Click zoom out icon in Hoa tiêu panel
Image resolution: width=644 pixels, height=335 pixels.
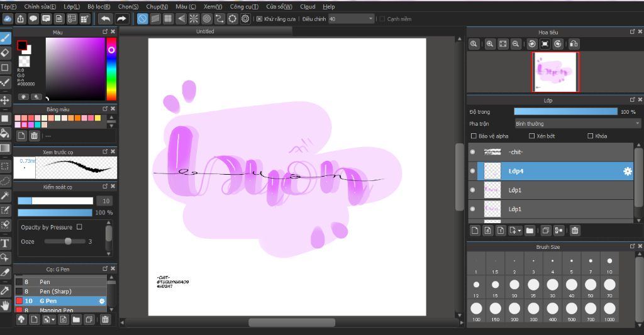pos(516,44)
